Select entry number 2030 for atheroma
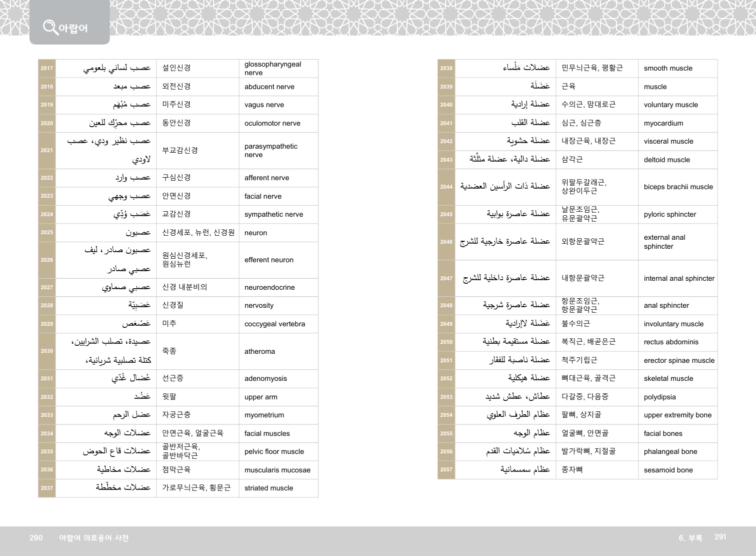 pos(47,351)
